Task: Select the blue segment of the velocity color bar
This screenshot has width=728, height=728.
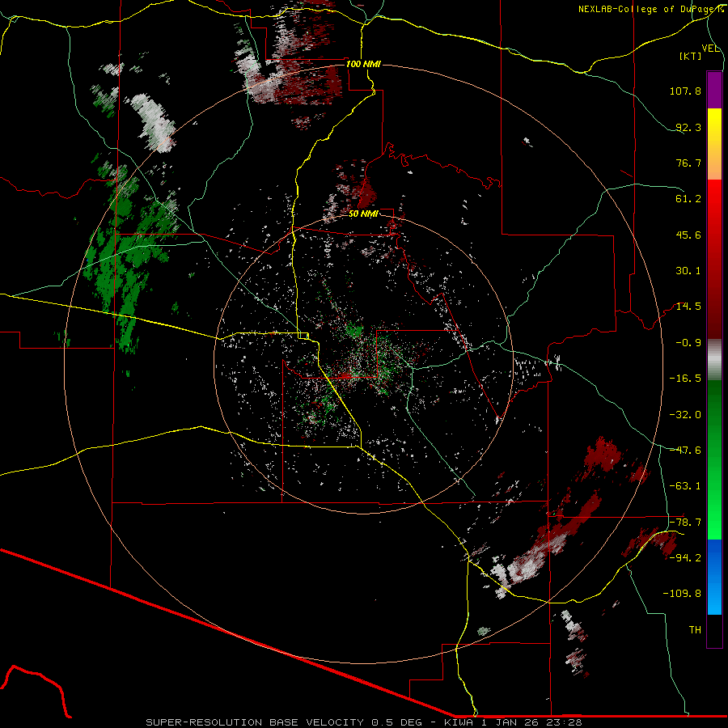Action: pyautogui.click(x=714, y=577)
